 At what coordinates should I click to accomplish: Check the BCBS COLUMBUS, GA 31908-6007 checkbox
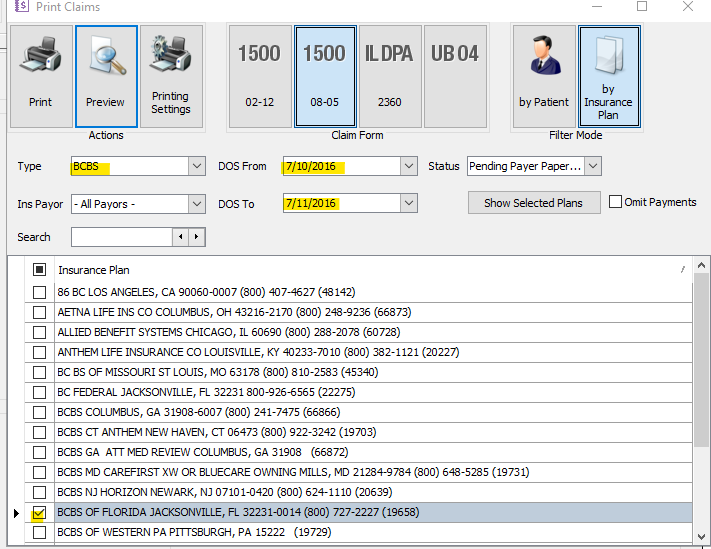[39, 412]
